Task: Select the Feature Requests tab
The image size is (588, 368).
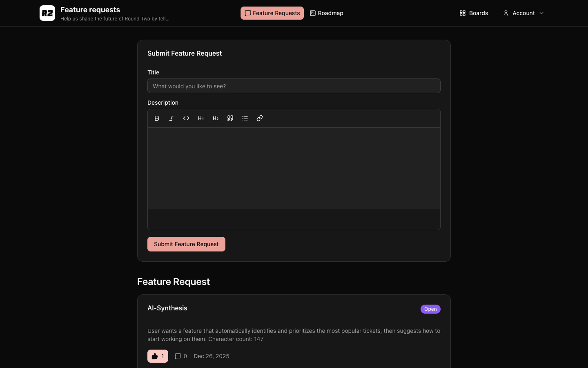Action: (272, 13)
